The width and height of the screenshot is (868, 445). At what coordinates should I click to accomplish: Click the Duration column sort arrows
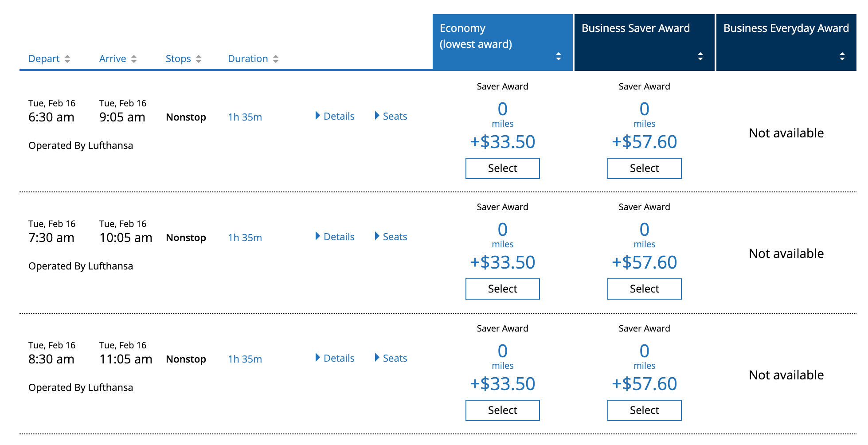276,59
